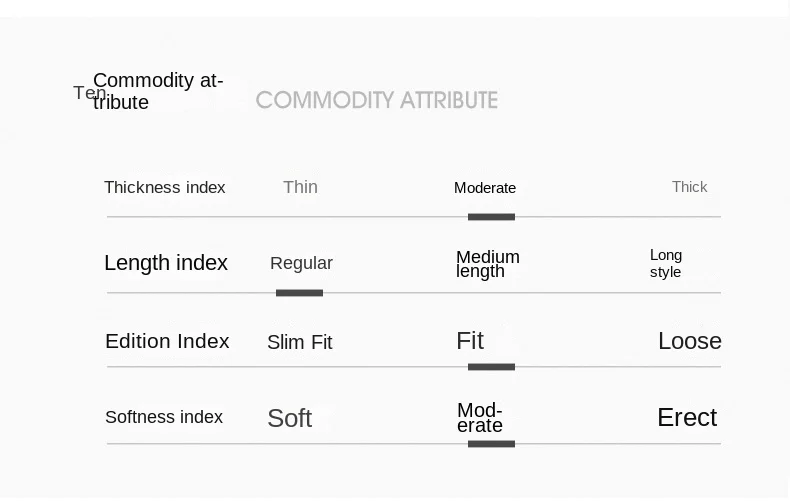The image size is (790, 501).
Task: Click the Edition Index slider marker
Action: pyautogui.click(x=491, y=367)
